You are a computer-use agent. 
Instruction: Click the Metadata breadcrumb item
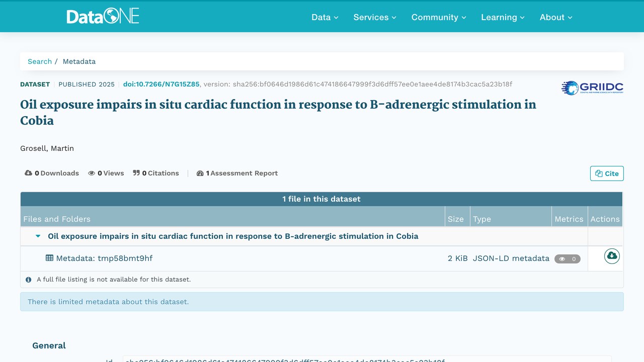coord(79,61)
